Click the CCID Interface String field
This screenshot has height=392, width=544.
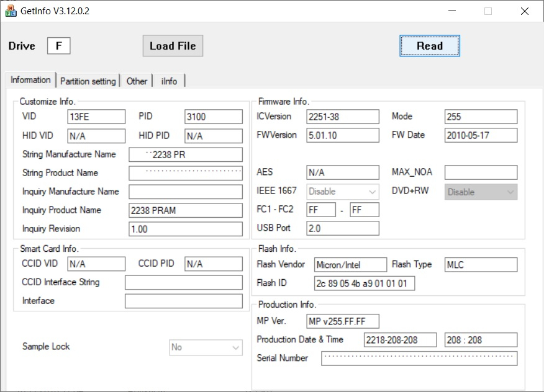click(x=184, y=282)
